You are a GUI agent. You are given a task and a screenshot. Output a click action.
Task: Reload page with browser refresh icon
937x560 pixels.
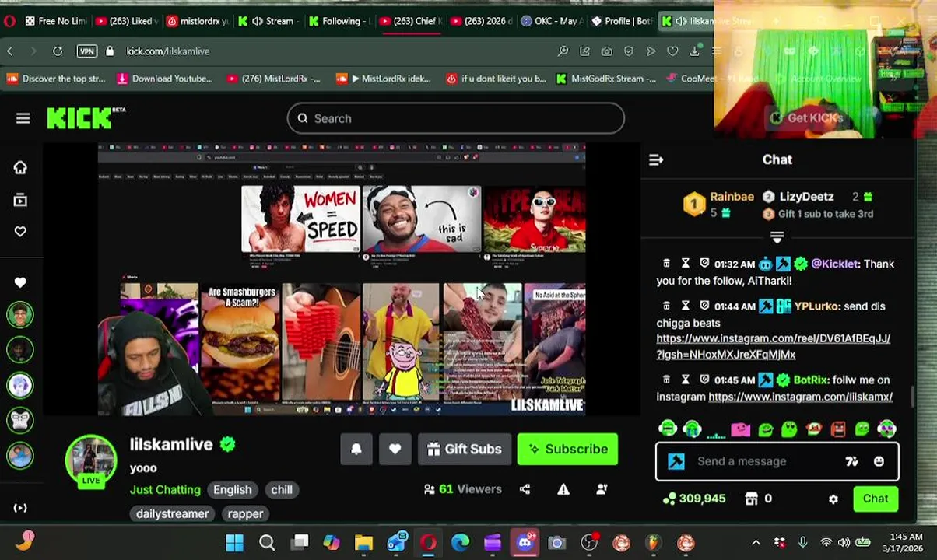[58, 51]
